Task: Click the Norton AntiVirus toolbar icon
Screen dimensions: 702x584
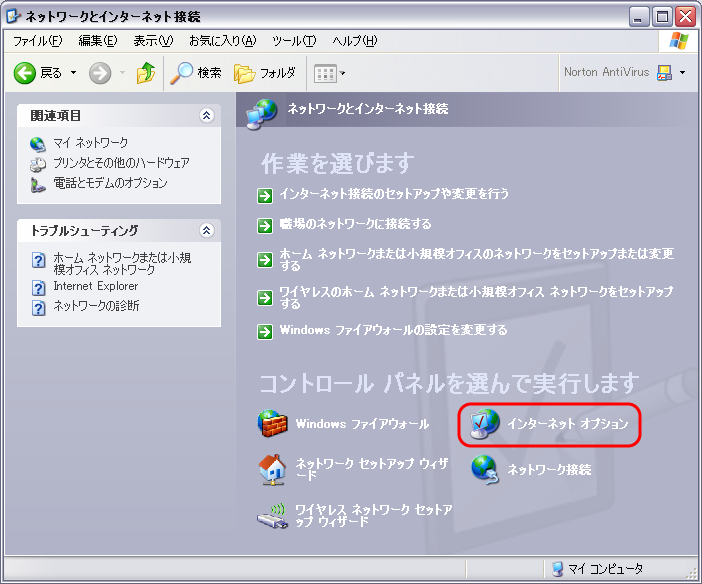Action: [664, 73]
